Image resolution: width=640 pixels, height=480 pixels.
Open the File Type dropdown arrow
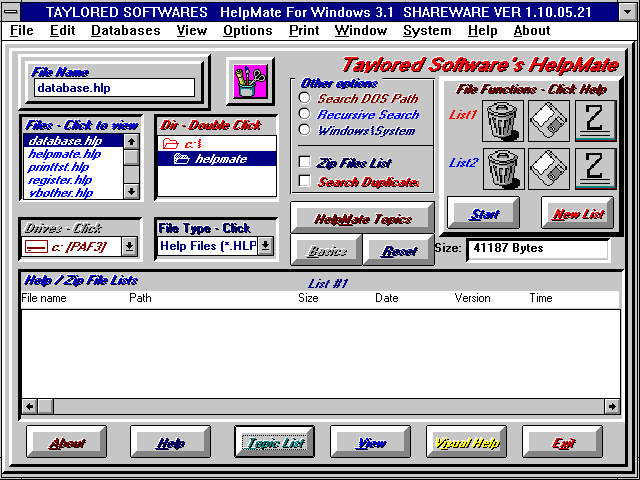[265, 246]
